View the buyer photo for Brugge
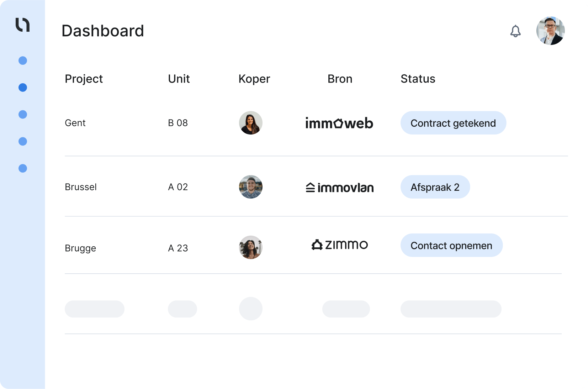The width and height of the screenshot is (588, 389). point(251,247)
